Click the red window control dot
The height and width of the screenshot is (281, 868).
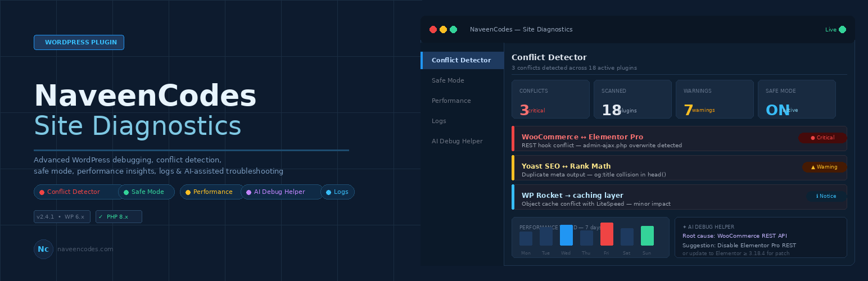point(433,29)
